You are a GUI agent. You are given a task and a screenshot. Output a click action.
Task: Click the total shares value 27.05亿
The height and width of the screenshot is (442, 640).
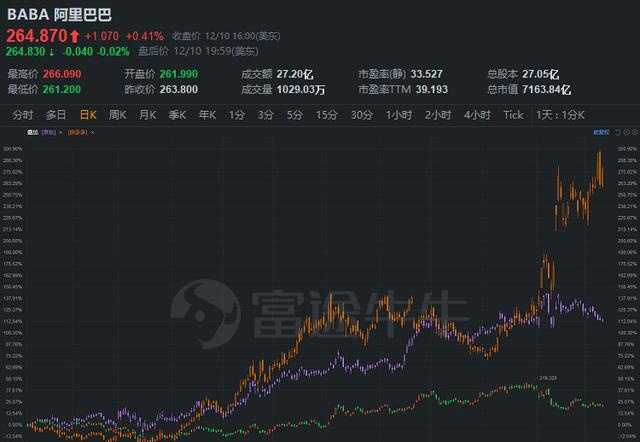point(541,74)
